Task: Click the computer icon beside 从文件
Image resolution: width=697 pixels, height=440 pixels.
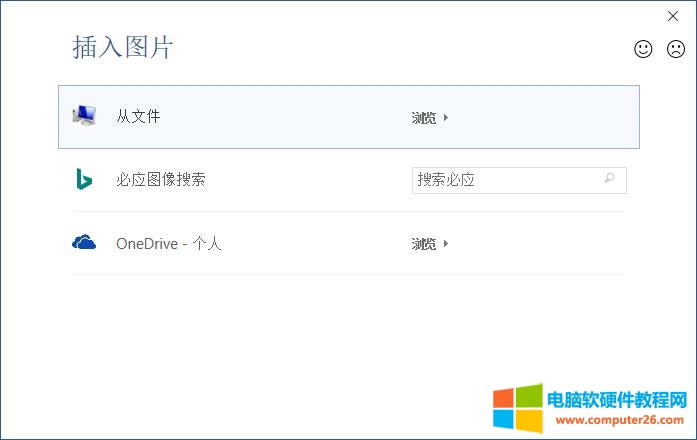Action: 84,116
